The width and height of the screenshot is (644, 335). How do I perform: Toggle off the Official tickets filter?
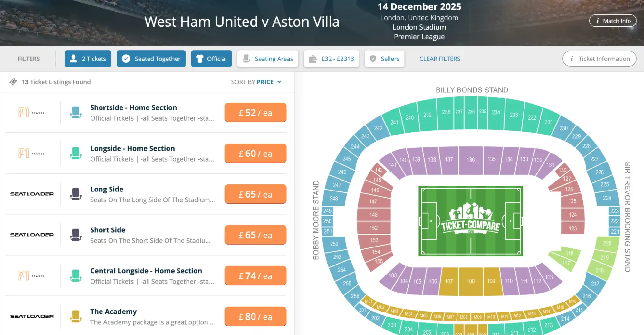click(211, 59)
